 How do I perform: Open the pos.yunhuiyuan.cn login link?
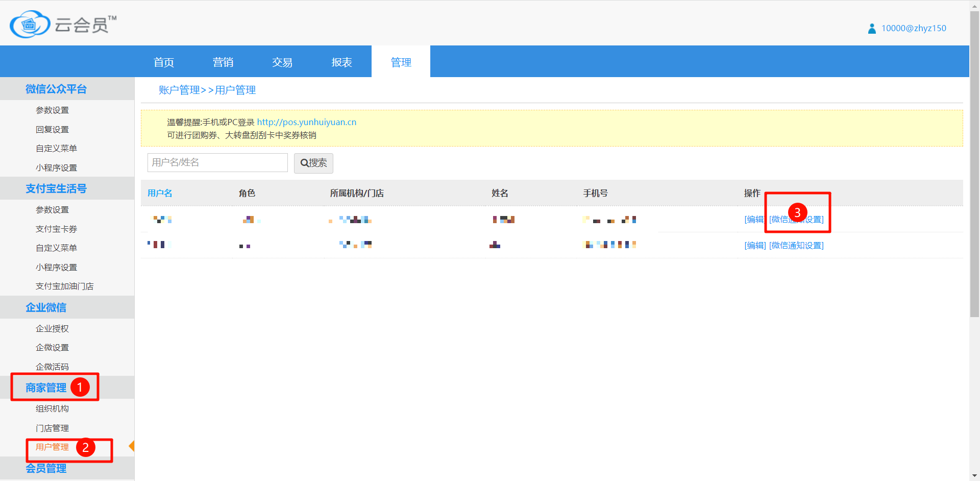pos(306,122)
